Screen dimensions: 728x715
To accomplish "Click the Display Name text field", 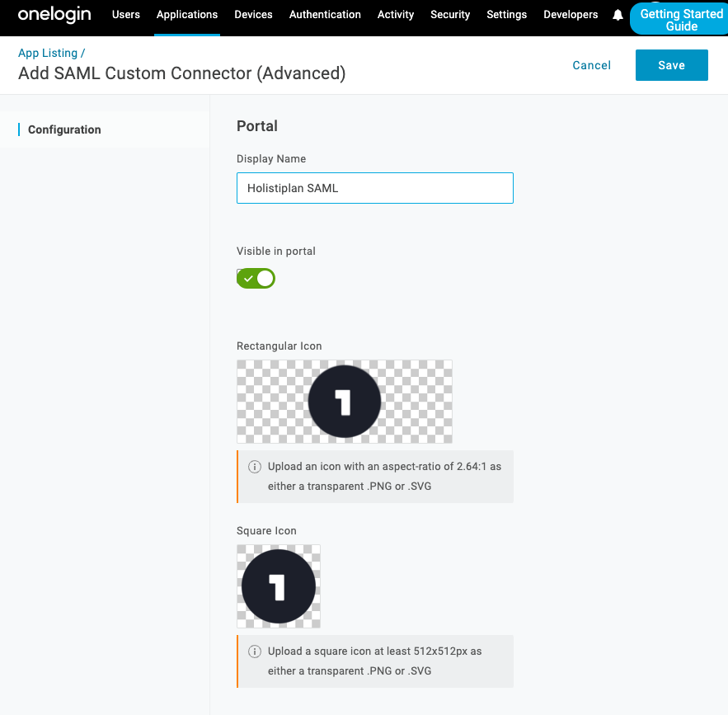I will click(374, 188).
